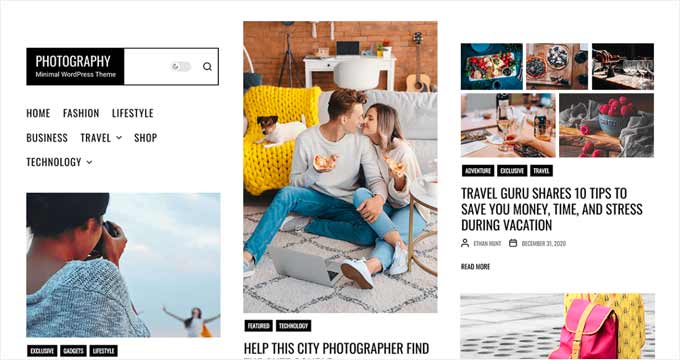Select the Exclusive tag under photographer image
Image resolution: width=680 pixels, height=360 pixels.
coord(42,351)
